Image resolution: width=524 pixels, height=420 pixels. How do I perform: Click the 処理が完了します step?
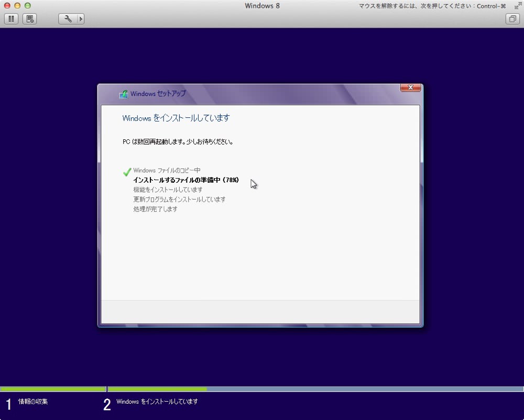[x=155, y=209]
